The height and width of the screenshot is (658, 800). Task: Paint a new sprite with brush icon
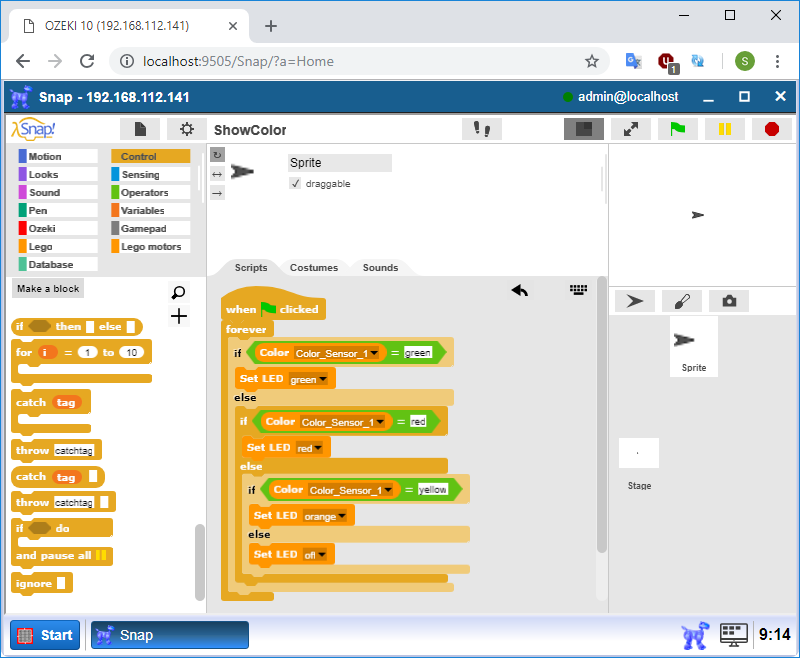coord(682,301)
